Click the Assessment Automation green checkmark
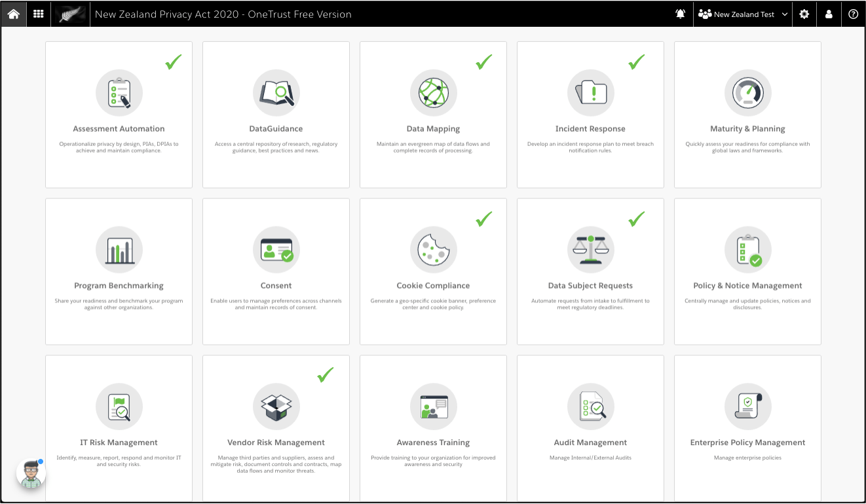The height and width of the screenshot is (504, 866). click(x=174, y=62)
